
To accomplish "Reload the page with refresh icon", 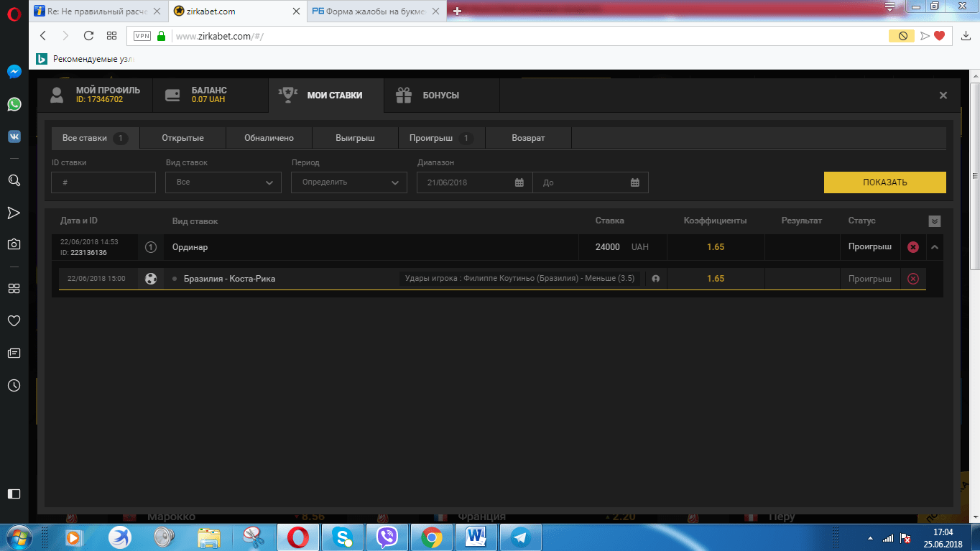I will click(x=88, y=36).
